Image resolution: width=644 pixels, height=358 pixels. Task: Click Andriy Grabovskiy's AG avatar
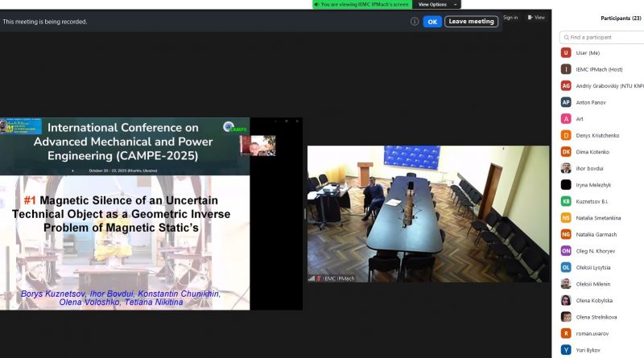pyautogui.click(x=566, y=85)
